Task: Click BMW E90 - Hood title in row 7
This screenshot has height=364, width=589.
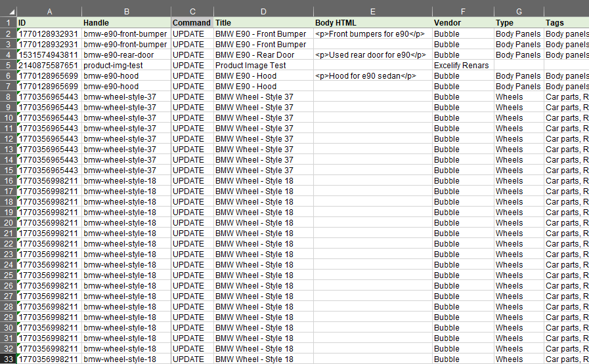Action: [x=263, y=87]
